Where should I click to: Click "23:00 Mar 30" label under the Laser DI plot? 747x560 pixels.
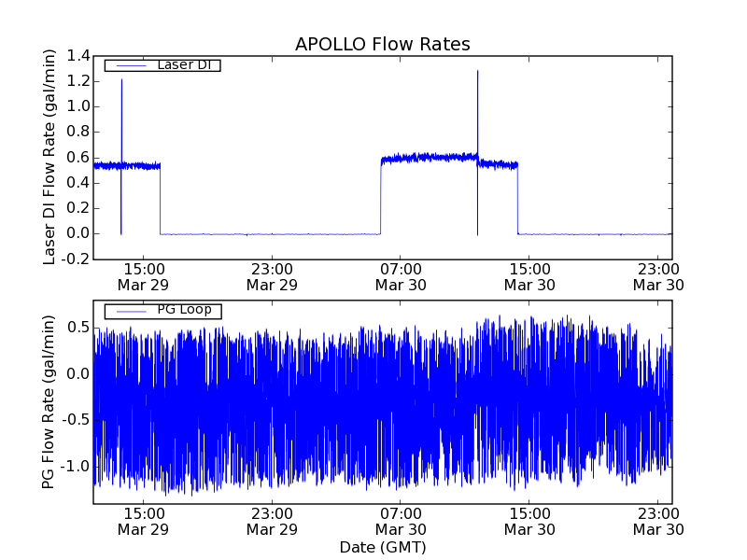click(658, 277)
